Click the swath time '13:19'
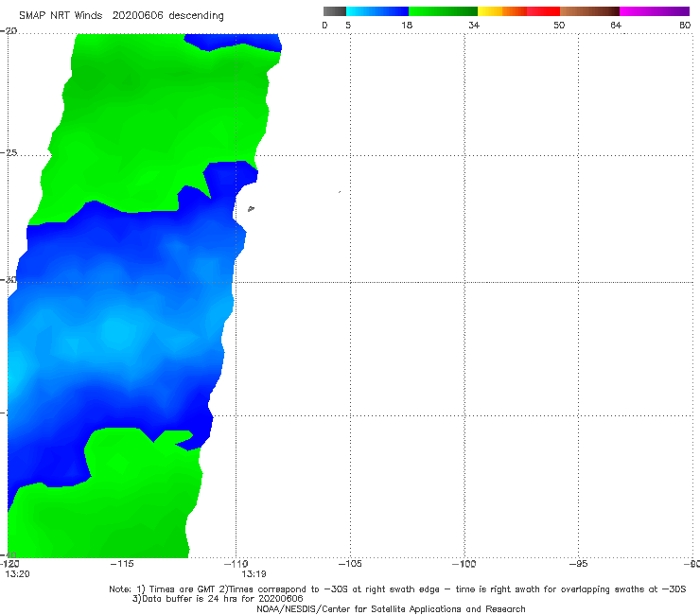Image resolution: width=700 pixels, height=615 pixels. pyautogui.click(x=254, y=574)
